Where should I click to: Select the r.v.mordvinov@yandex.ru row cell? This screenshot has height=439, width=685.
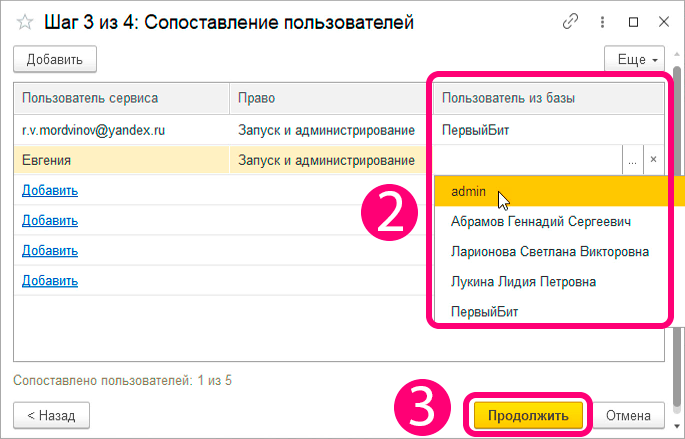coord(121,130)
